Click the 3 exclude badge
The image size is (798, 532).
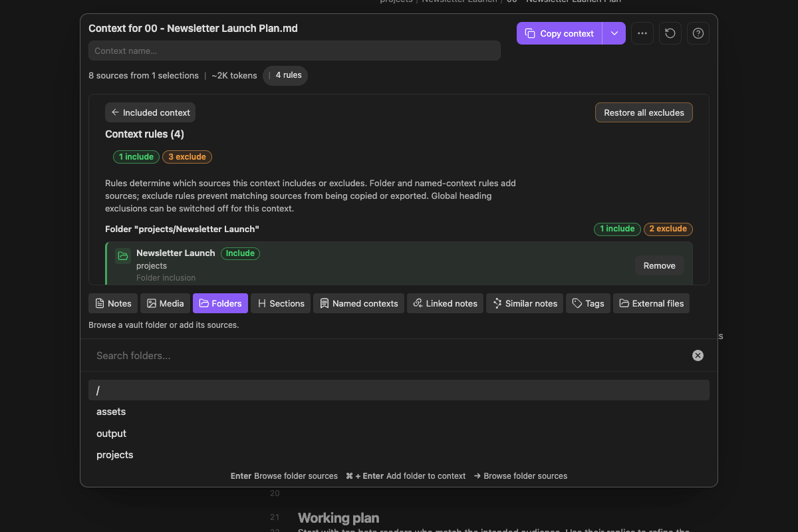(187, 157)
